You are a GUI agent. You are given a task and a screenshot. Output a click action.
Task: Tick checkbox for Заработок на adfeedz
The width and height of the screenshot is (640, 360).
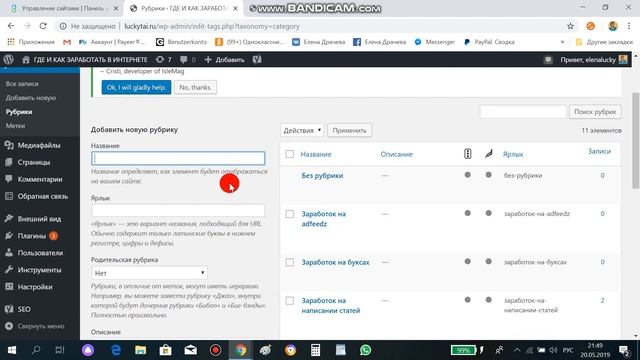[x=289, y=214]
